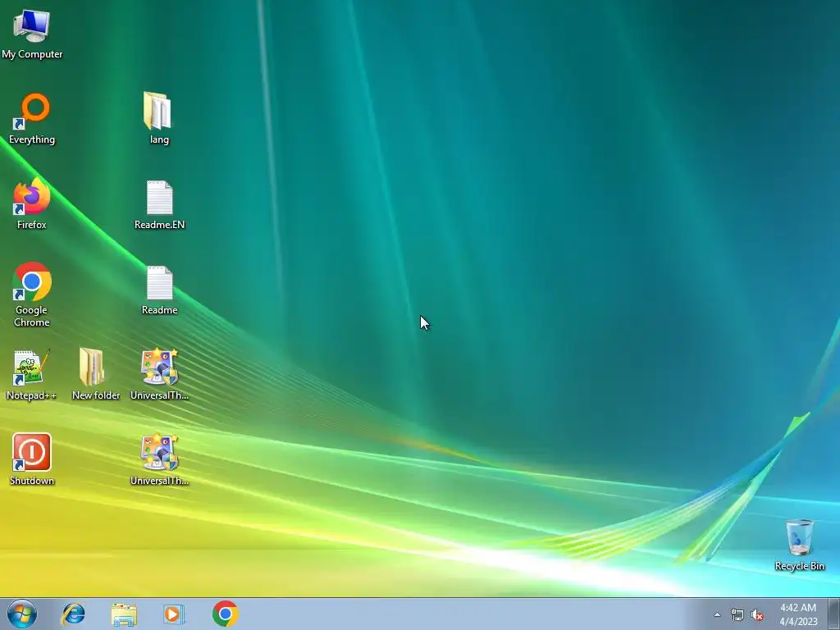Click the Show desktop strip

tap(833, 614)
